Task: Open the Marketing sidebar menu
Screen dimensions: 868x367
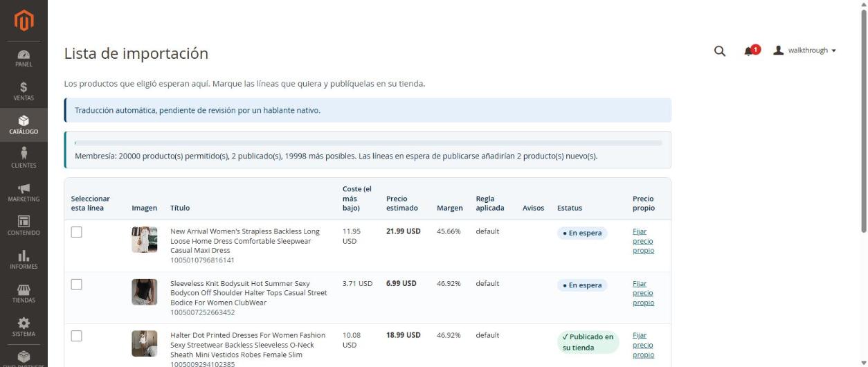Action: [x=24, y=193]
